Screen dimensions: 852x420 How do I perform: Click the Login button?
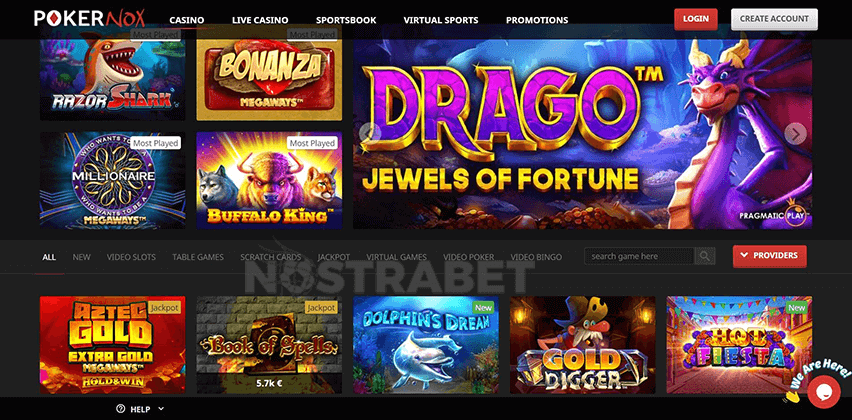click(696, 19)
